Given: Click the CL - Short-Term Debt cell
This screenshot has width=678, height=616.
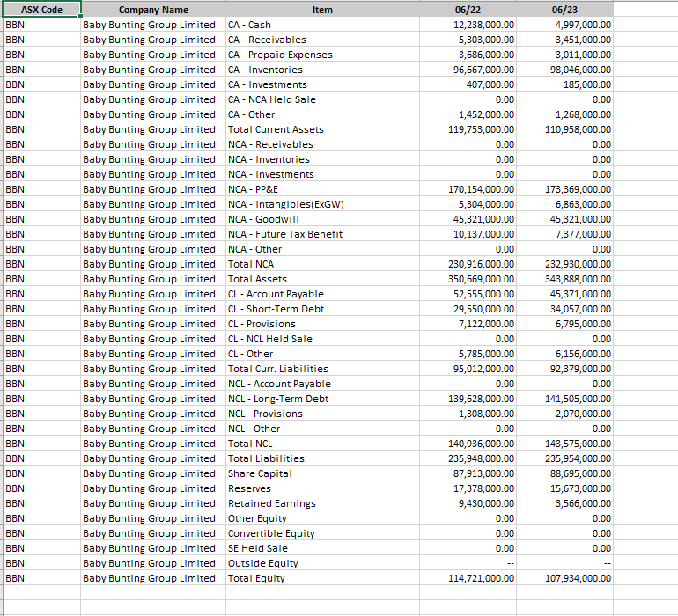Looking at the screenshot, I should pyautogui.click(x=322, y=309).
